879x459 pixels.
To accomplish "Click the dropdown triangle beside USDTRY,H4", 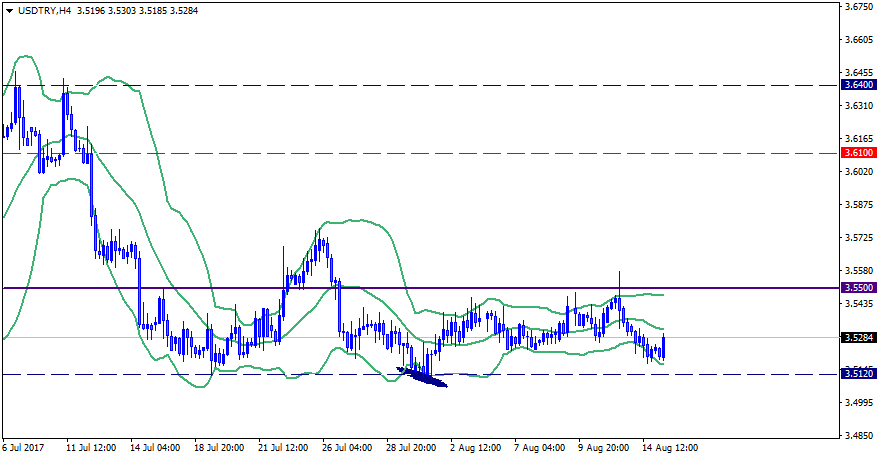I will (9, 11).
